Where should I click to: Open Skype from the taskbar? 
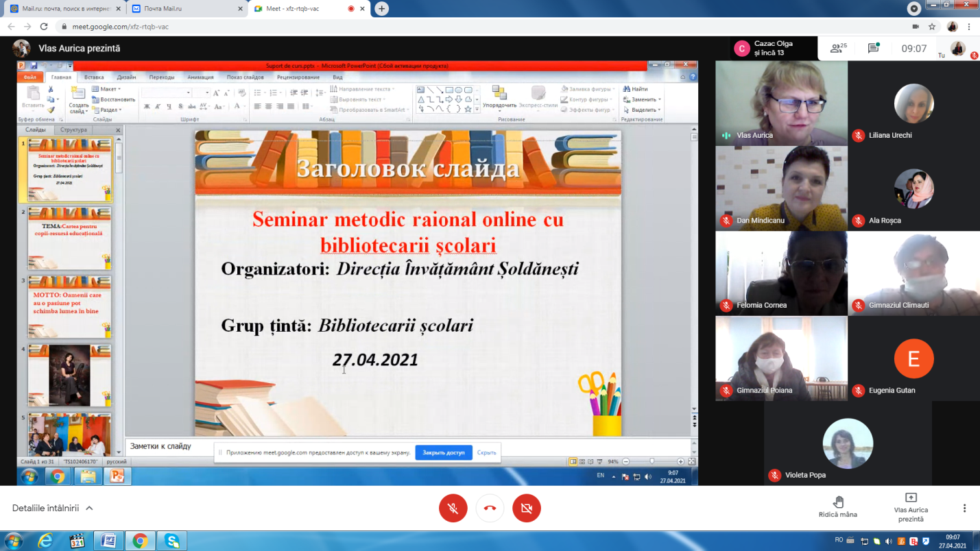click(x=171, y=541)
